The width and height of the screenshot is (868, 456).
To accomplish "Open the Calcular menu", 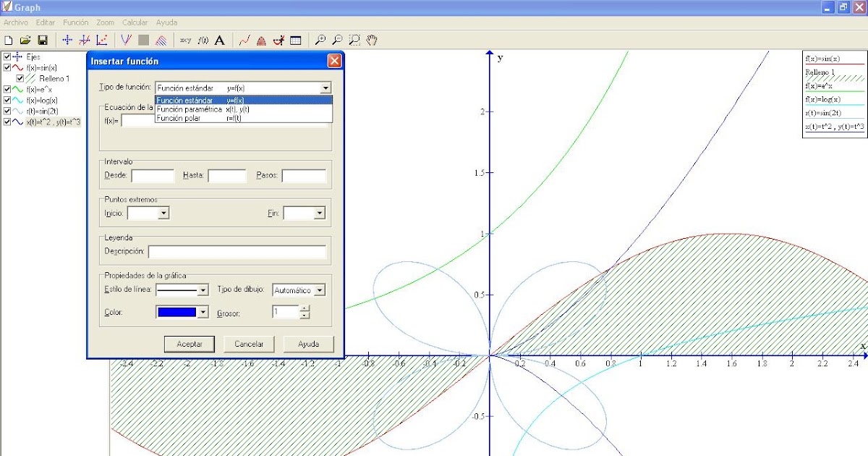I will click(135, 22).
